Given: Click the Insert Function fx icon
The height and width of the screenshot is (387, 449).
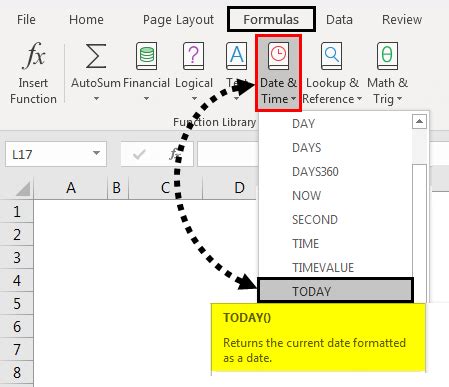Looking at the screenshot, I should [x=33, y=55].
